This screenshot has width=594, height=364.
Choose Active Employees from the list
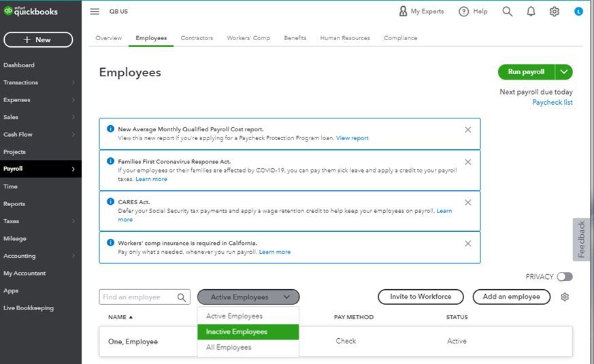pyautogui.click(x=248, y=316)
